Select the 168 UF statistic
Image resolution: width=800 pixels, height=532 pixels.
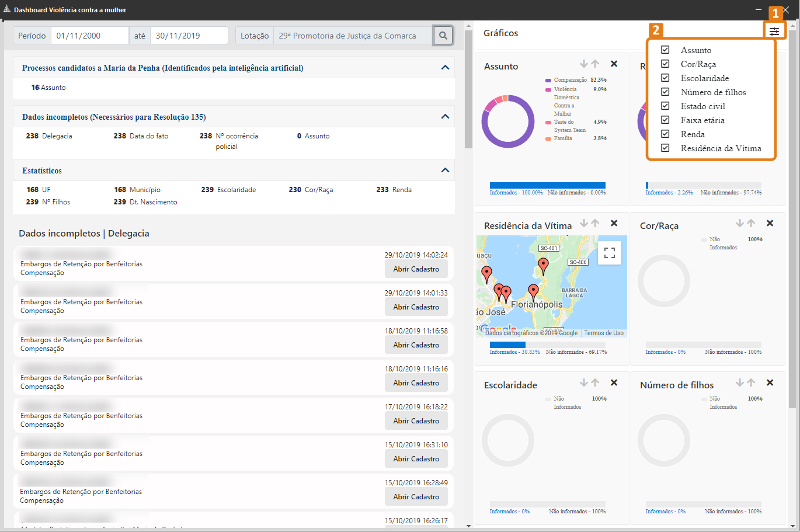(x=39, y=190)
